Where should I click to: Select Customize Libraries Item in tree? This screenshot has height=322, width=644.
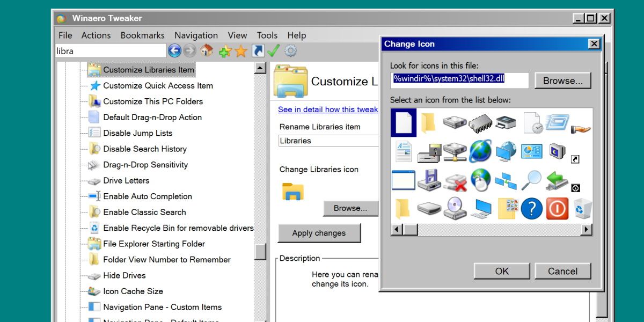click(149, 70)
